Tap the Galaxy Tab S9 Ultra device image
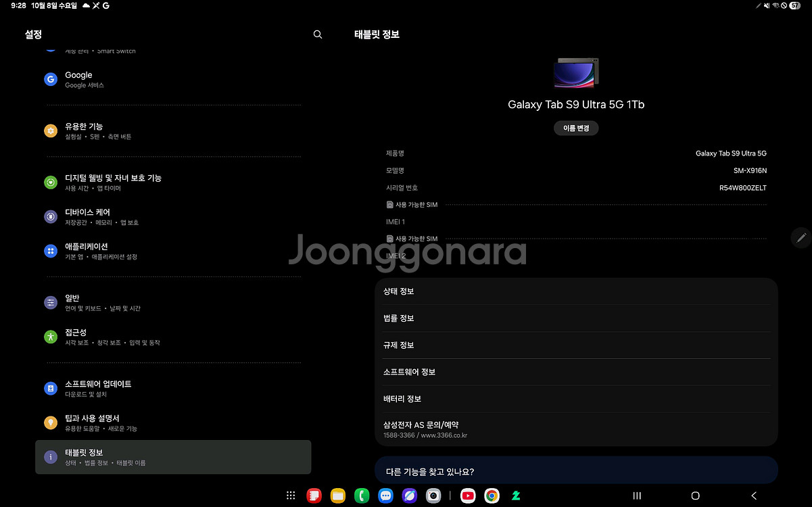812x507 pixels. pos(576,73)
